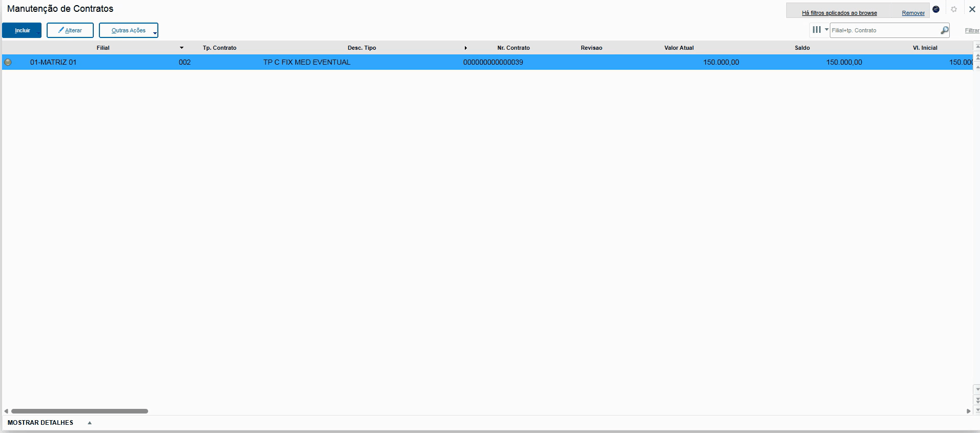980x433 pixels.
Task: Click the Revisao column header
Action: click(591, 48)
